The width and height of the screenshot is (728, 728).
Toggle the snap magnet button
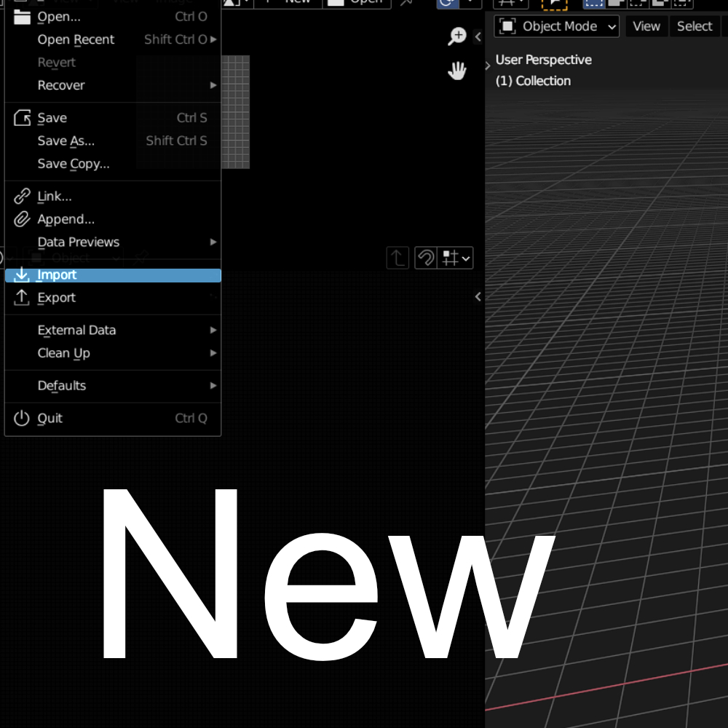coord(426,258)
